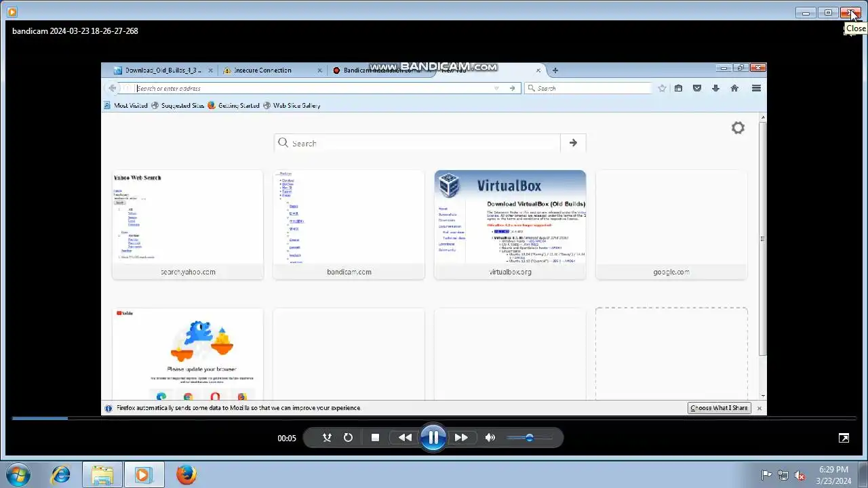Open Windows Explorer folder in taskbar
868x488 pixels.
[x=102, y=474]
